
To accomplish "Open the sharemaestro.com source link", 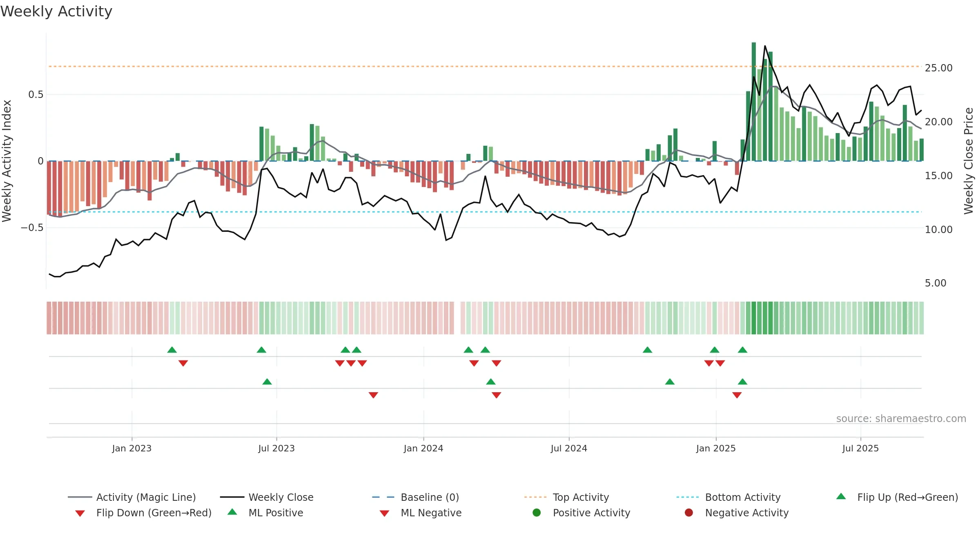I will pyautogui.click(x=901, y=419).
